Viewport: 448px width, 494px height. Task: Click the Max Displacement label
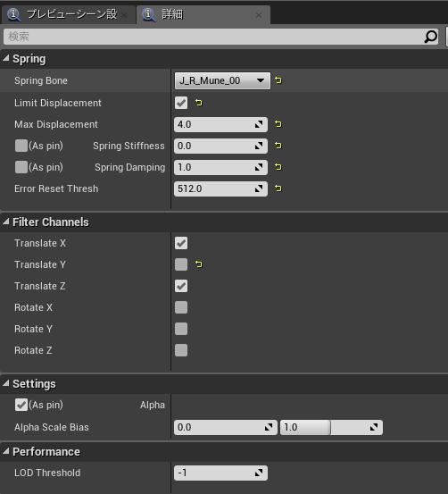(56, 124)
